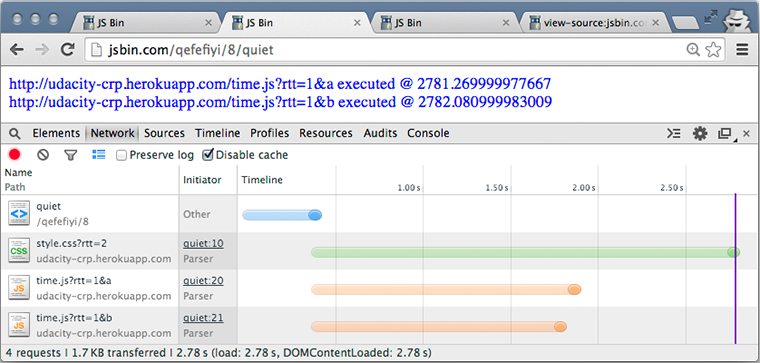The width and height of the screenshot is (760, 363).
Task: Click the orange time.js?rtt=1&b timeline bar
Action: 439,327
